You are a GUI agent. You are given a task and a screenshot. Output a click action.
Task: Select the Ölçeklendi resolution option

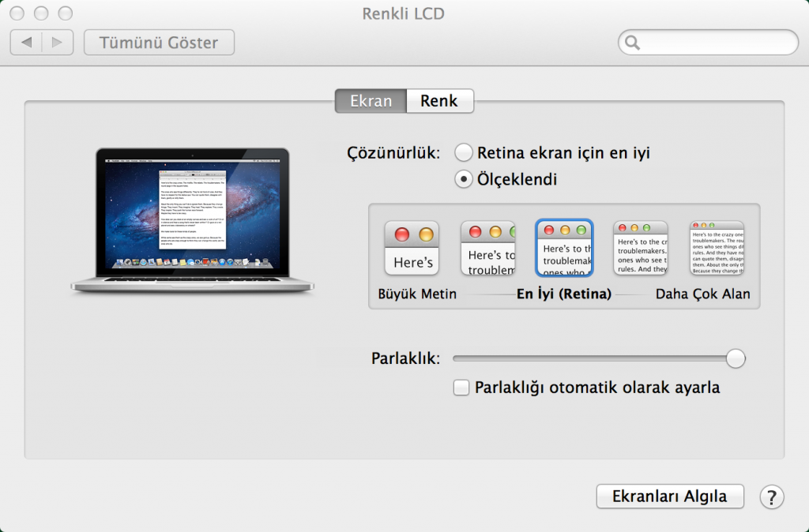point(464,179)
